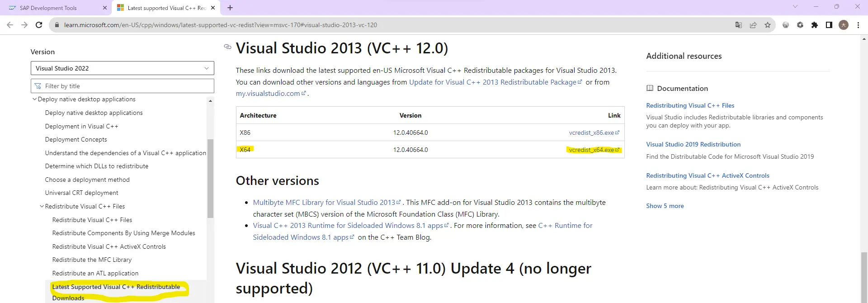Open Determine which DLLs to redistribute
The width and height of the screenshot is (868, 303).
click(97, 166)
